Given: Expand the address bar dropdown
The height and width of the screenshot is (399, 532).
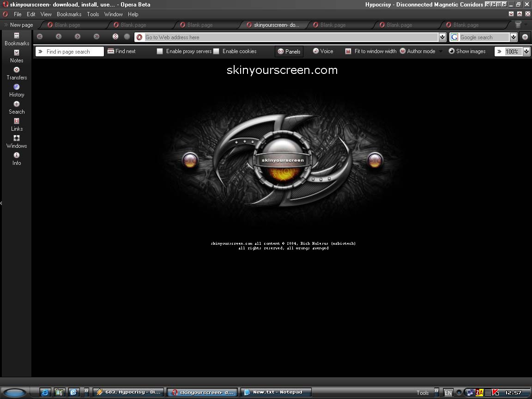Looking at the screenshot, I should coord(442,37).
